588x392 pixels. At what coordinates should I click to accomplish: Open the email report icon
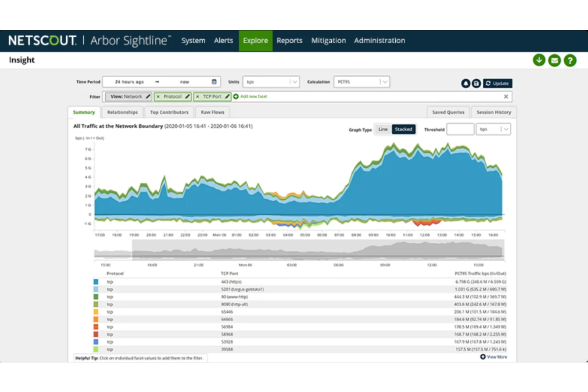554,60
